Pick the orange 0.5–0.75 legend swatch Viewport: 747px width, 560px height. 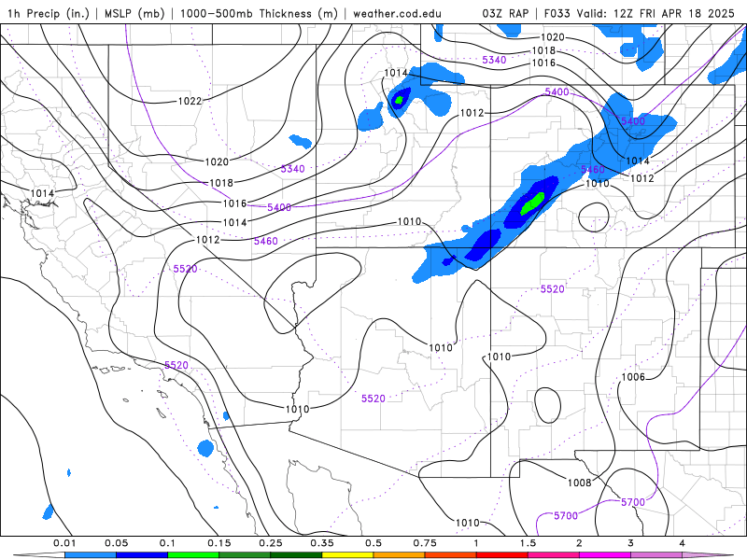(x=400, y=555)
